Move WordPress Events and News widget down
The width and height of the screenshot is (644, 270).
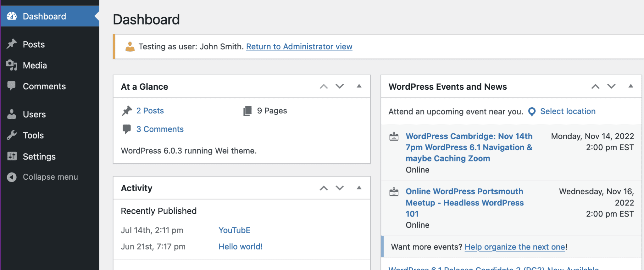tap(611, 87)
